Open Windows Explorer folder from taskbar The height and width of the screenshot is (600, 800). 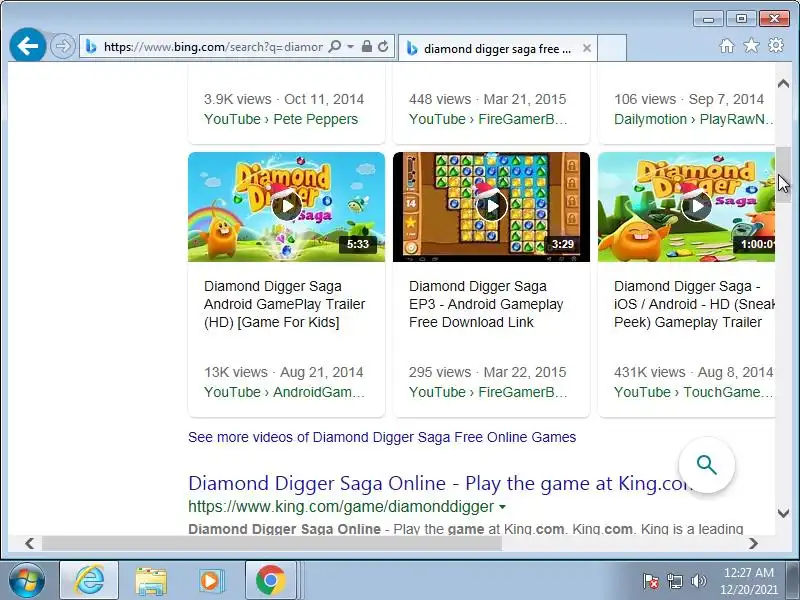click(151, 581)
